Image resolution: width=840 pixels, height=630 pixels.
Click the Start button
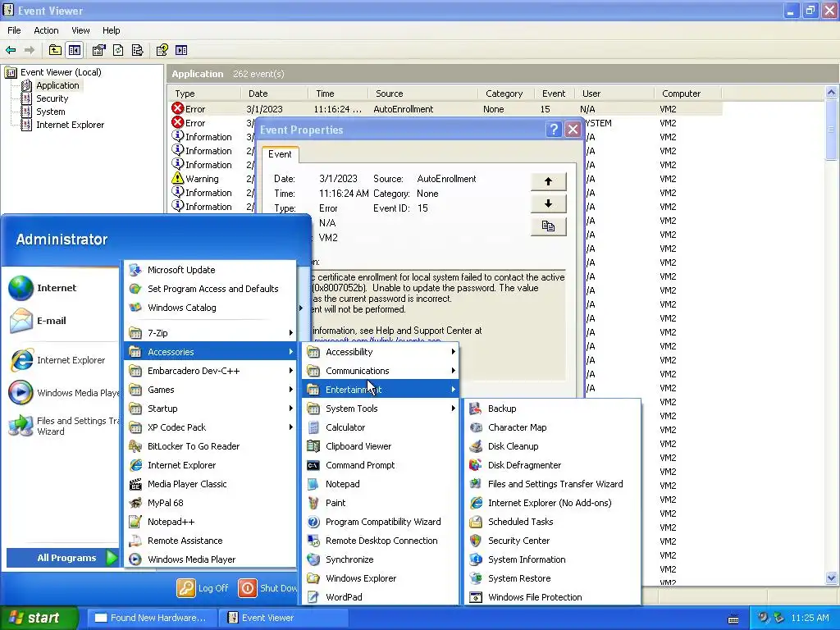(x=39, y=618)
